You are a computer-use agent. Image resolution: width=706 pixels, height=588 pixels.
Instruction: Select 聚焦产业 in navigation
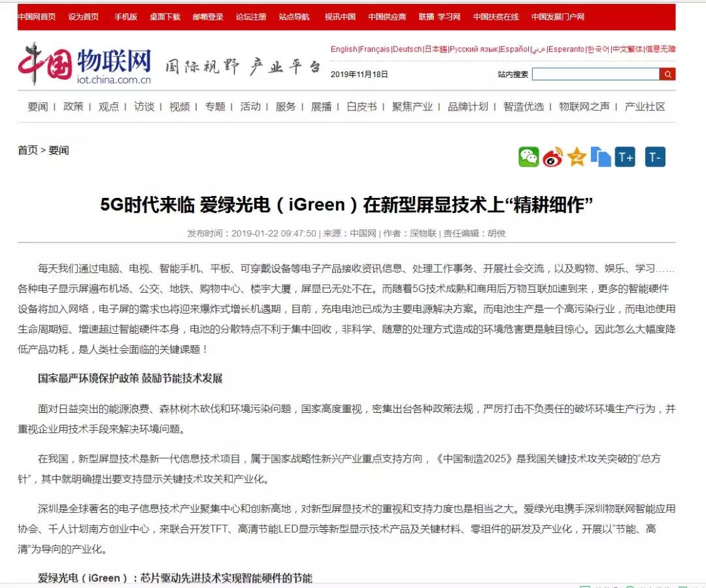pos(412,106)
